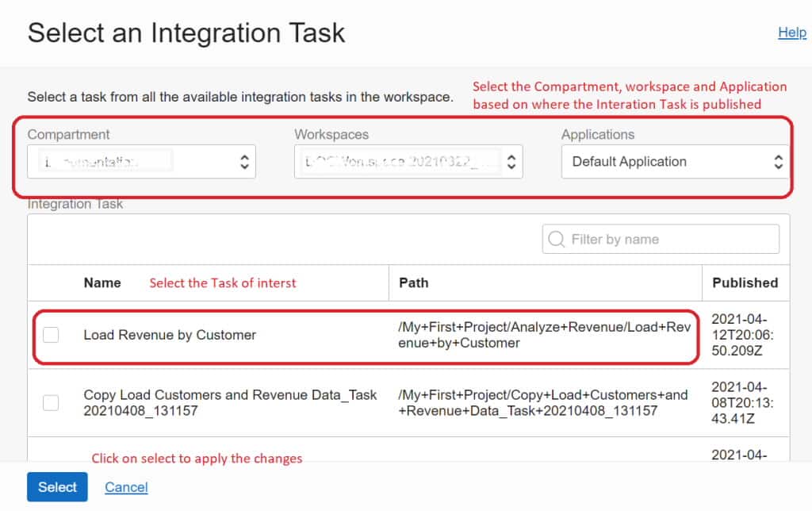The width and height of the screenshot is (812, 511).
Task: Check the Load Revenue by Customer checkbox
Action: (51, 335)
